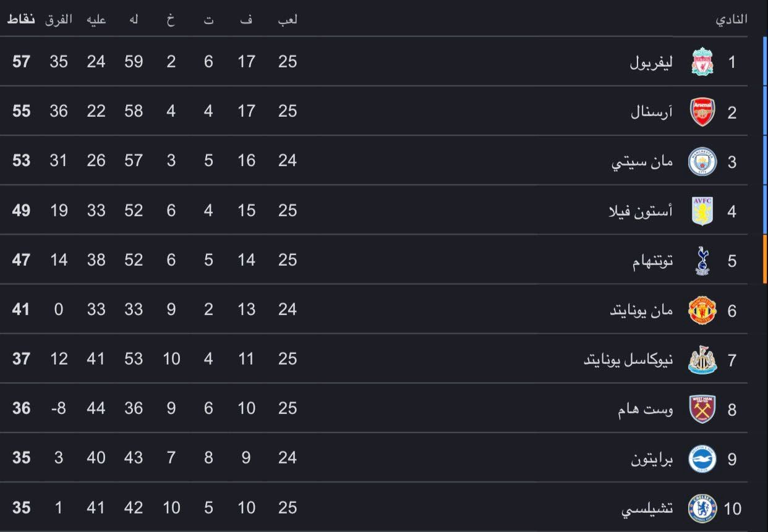Click the Liverpool club crest
The height and width of the screenshot is (532, 768).
(702, 62)
